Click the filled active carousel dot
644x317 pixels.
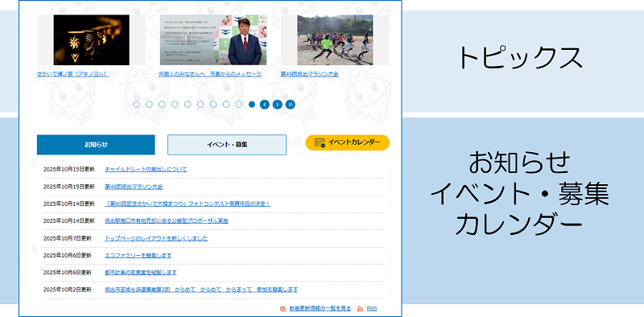click(x=252, y=105)
